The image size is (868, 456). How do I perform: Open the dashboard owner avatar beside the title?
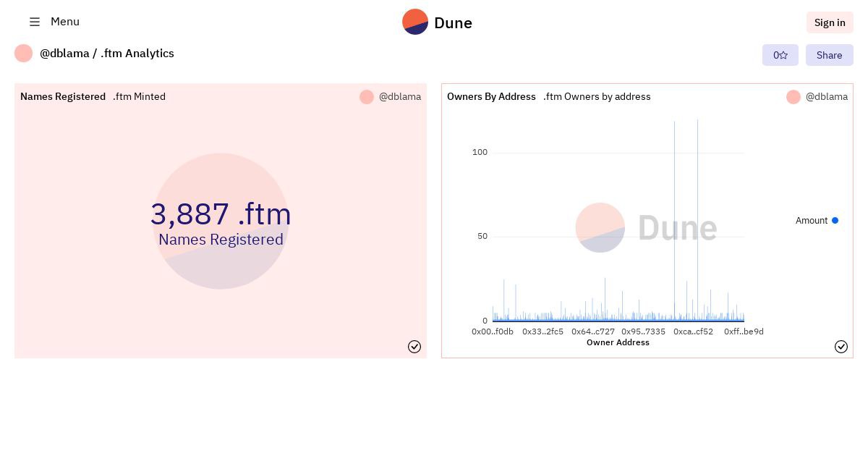[x=23, y=54]
